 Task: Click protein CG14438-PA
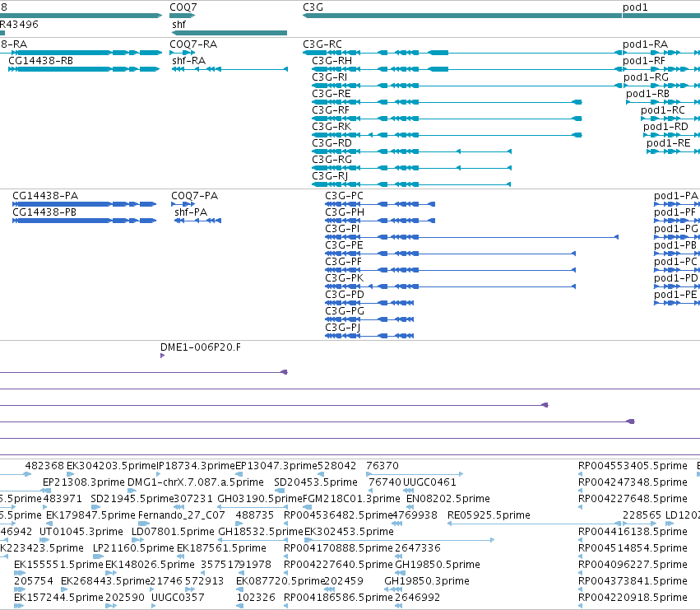point(45,196)
